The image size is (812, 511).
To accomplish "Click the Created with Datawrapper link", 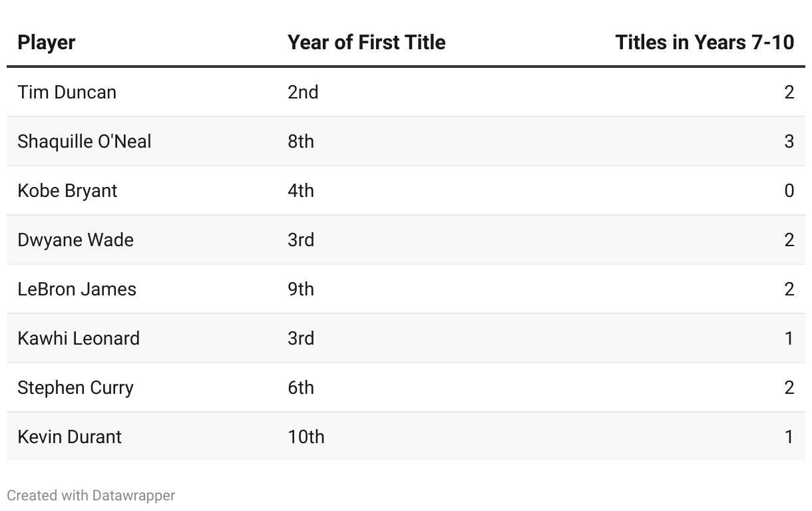I will click(91, 495).
